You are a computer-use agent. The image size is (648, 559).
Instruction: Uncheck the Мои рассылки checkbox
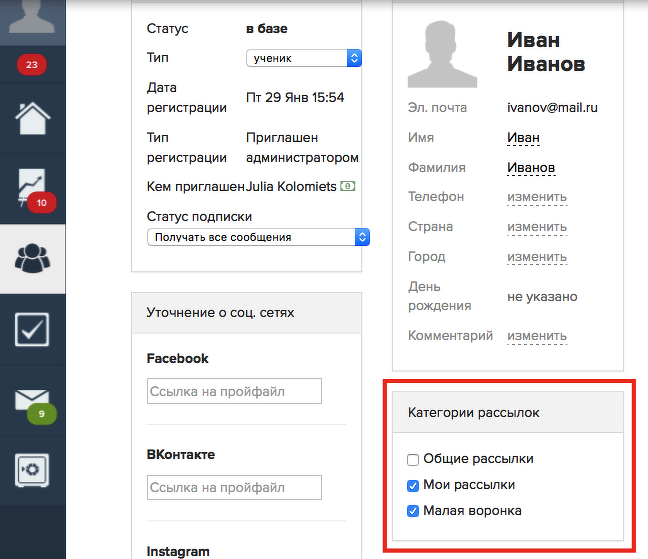coord(413,485)
